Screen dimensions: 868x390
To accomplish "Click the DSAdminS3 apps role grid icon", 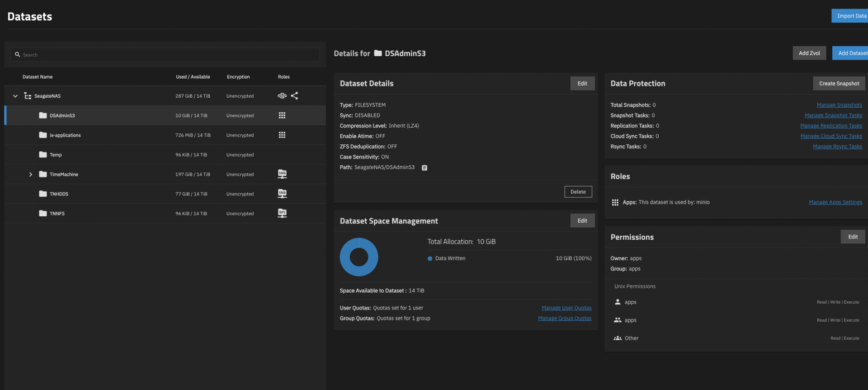I will coord(282,115).
